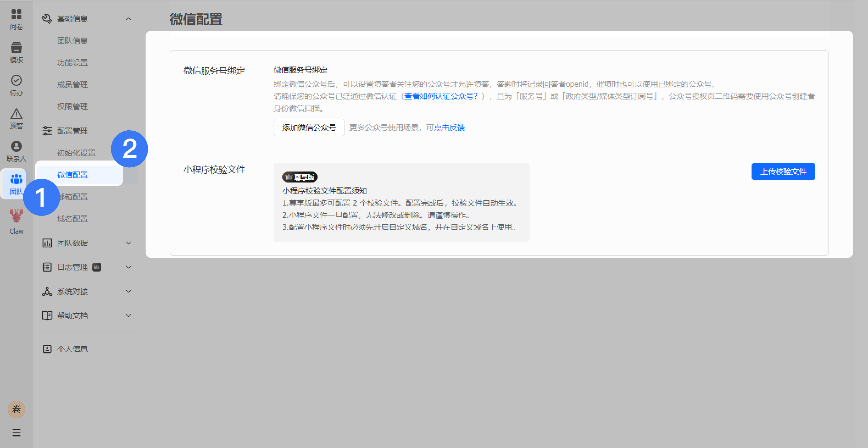
Task: Open 查看如何认证公众号? link
Action: point(441,96)
